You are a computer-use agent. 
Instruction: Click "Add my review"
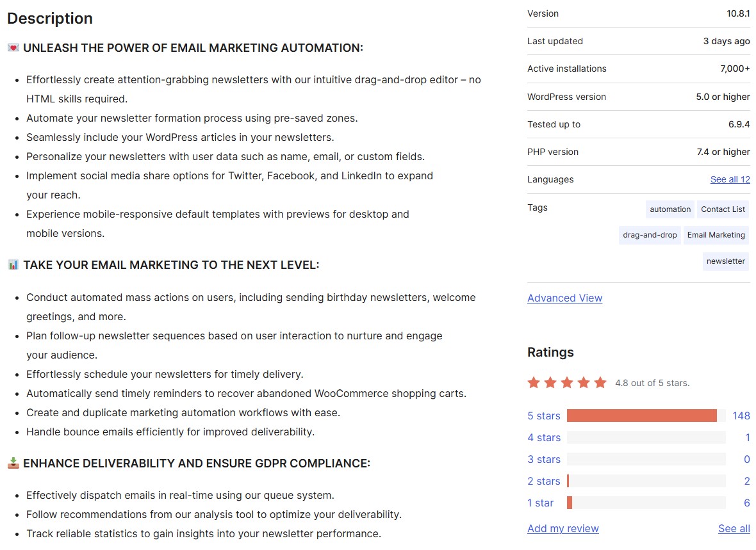(563, 528)
